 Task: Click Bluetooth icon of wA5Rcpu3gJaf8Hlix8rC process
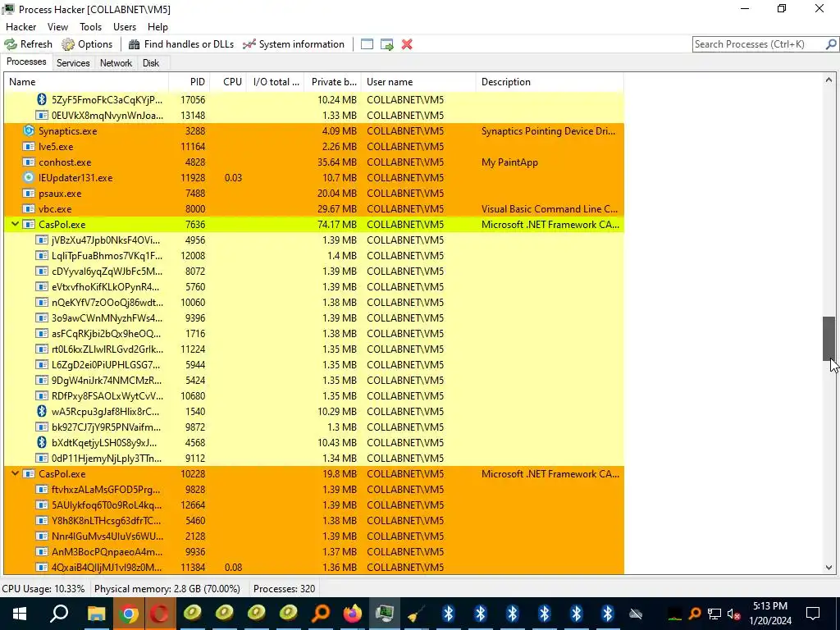pos(42,412)
